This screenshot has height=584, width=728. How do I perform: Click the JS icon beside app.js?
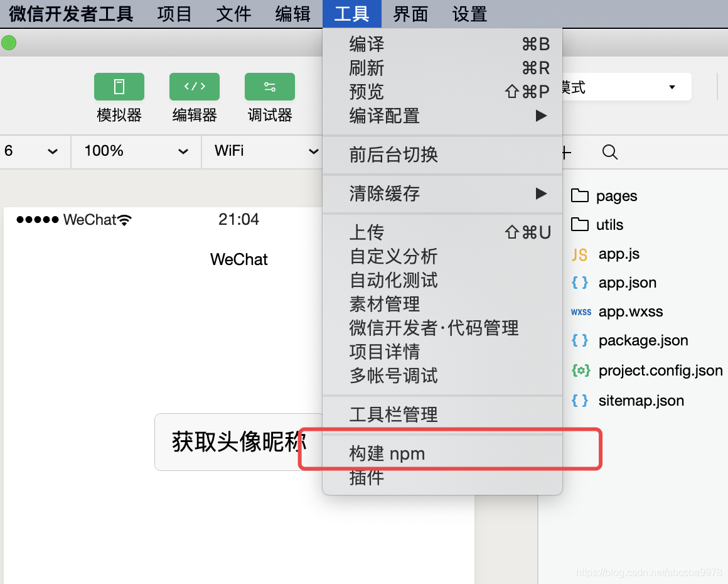coord(581,254)
